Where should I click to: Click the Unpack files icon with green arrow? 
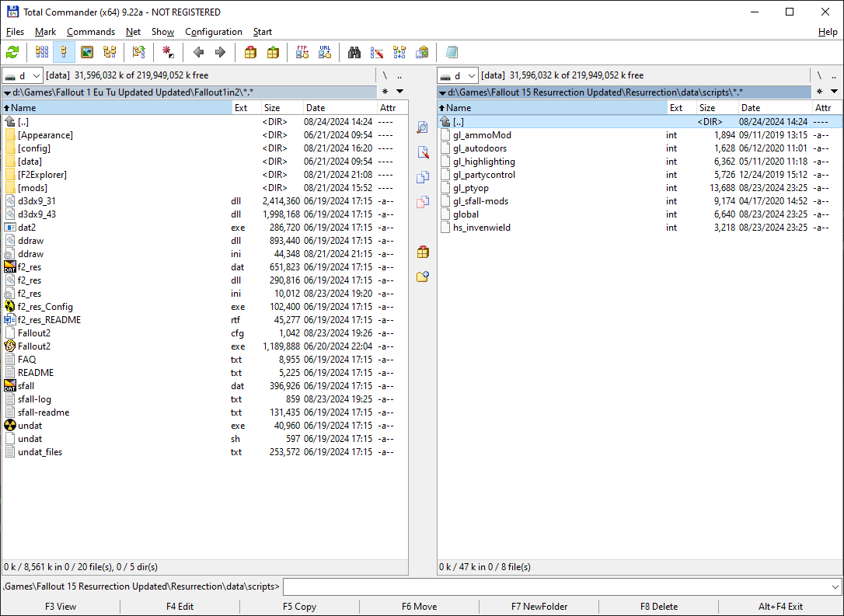[273, 52]
